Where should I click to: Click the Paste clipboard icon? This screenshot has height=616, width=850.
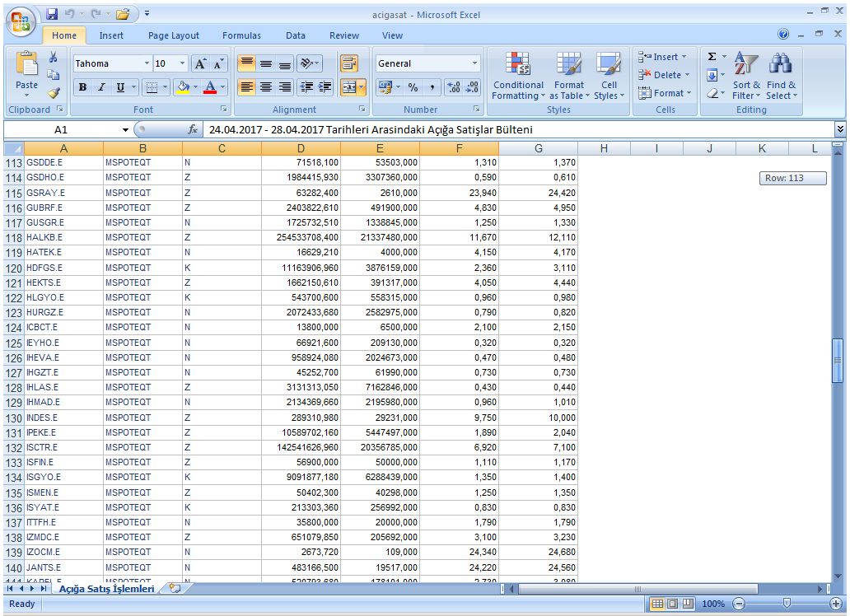(26, 64)
